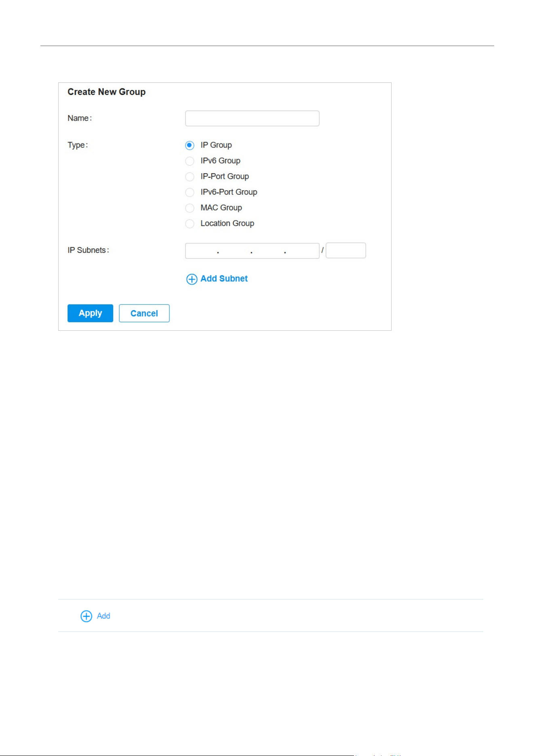Click the plus icon beside Add Subnet
This screenshot has width=535, height=756.
tap(192, 279)
